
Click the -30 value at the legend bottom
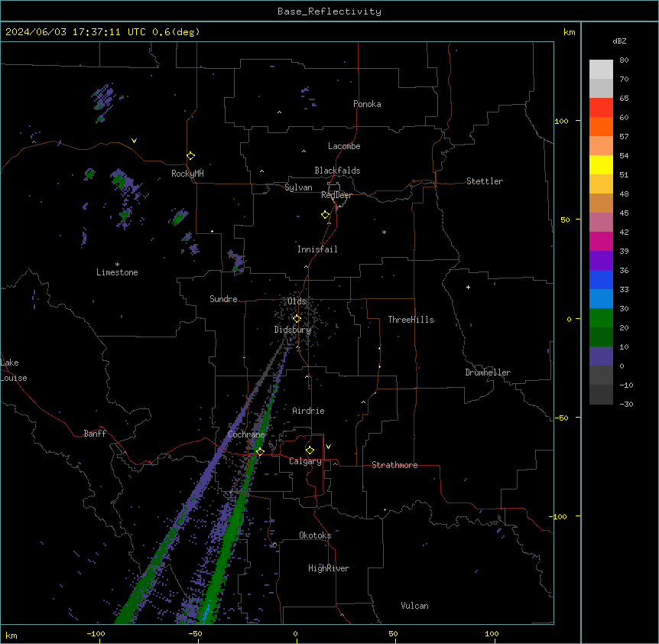(626, 405)
